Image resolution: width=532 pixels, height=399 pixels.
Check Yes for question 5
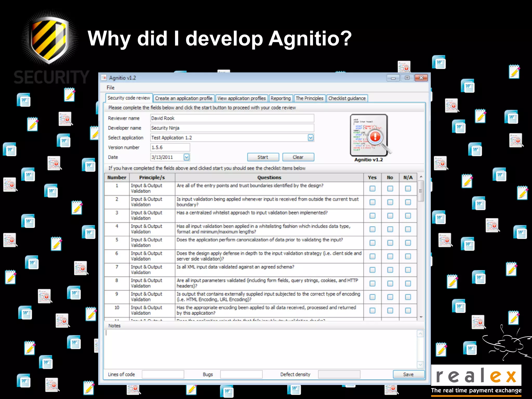(x=373, y=243)
